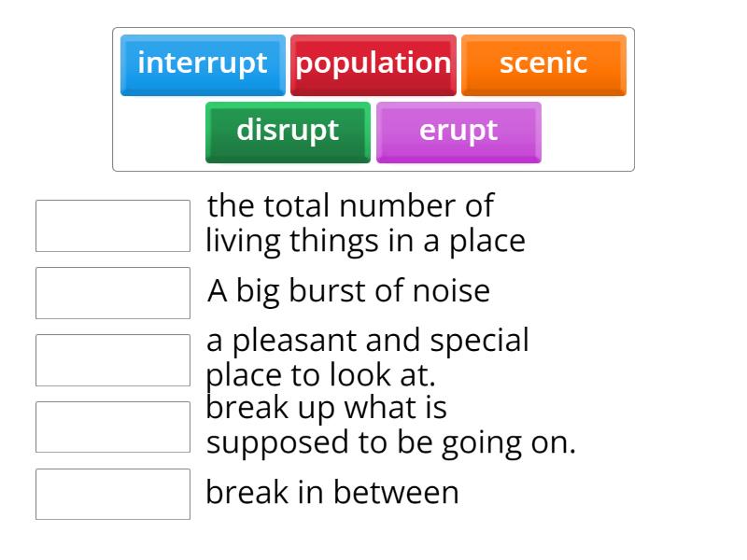The image size is (747, 560).
Task: Click the orange 'scenic' word tile
Action: 543,64
